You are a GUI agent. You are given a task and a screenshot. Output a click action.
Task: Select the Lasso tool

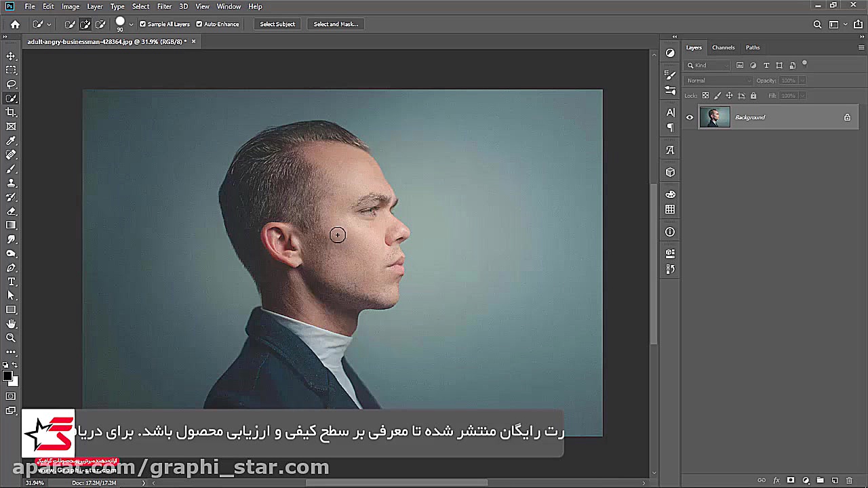pos(11,85)
